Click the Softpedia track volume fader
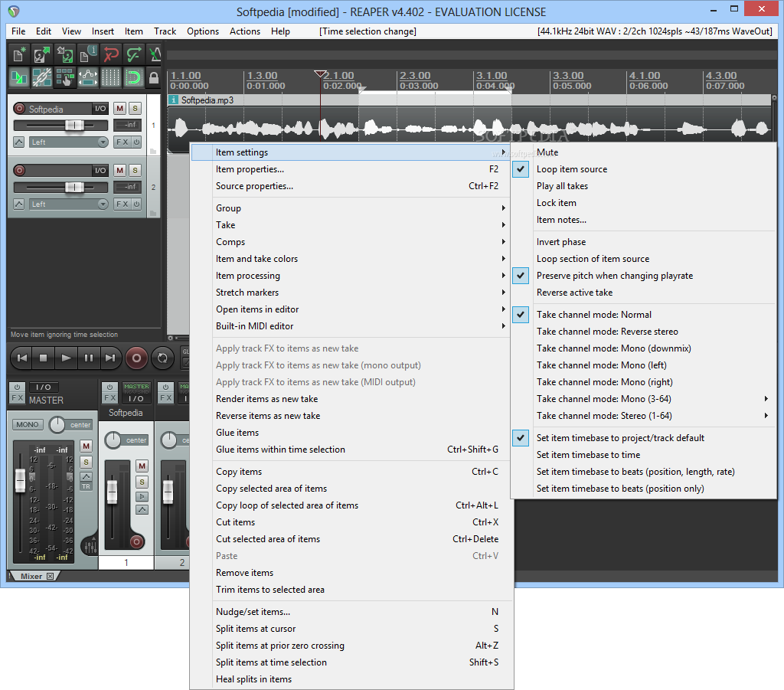This screenshot has width=784, height=690. point(74,125)
